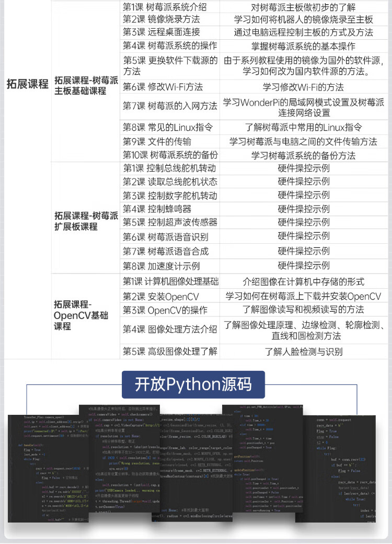Image resolution: width=392 pixels, height=544 pixels.
Task: Open 拓展课程-OpenCV基础课程 section label
Action: tap(81, 315)
